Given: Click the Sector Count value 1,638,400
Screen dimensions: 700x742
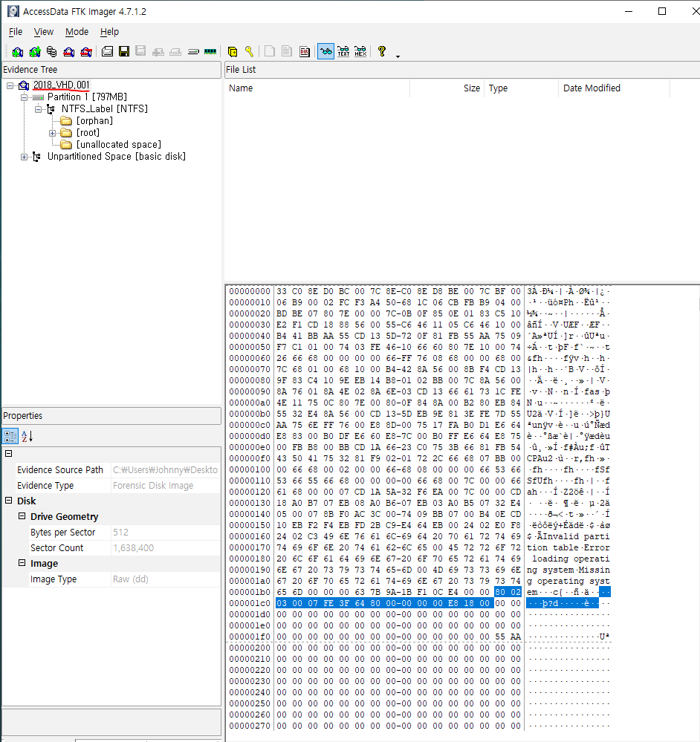Looking at the screenshot, I should click(134, 548).
